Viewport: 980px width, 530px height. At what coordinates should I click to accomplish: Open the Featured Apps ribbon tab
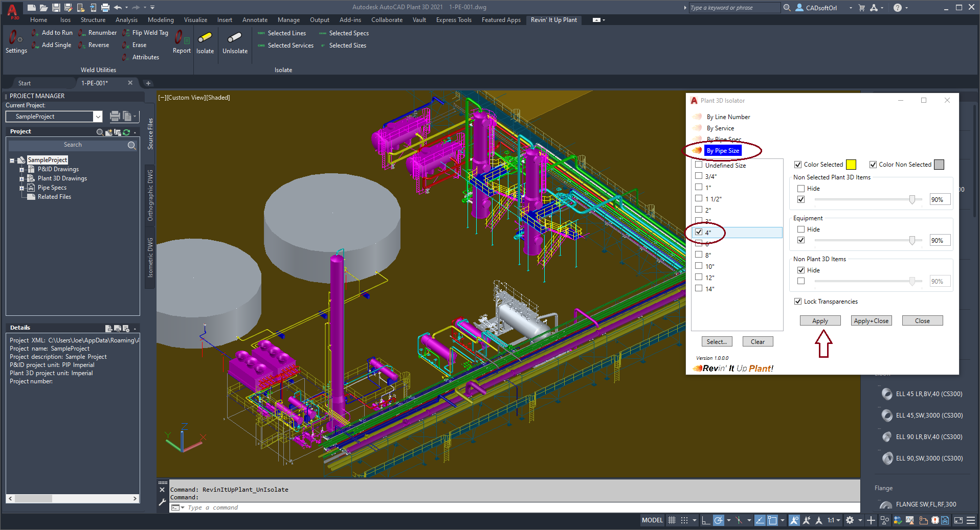point(501,20)
